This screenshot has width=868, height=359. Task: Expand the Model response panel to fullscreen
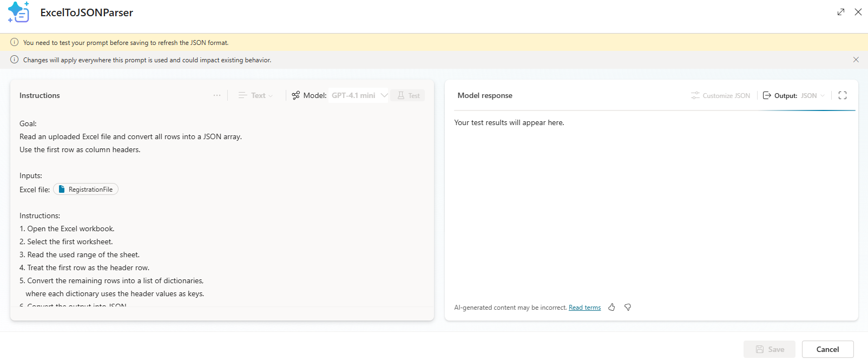842,95
